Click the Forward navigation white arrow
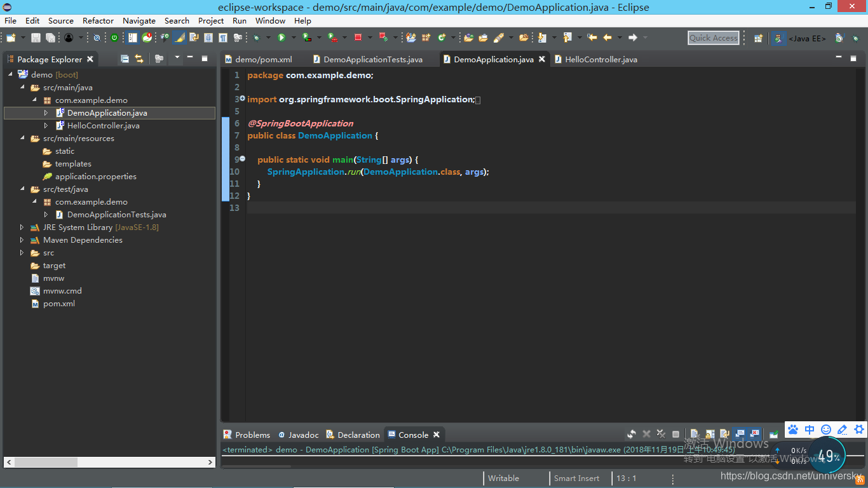 (x=632, y=37)
